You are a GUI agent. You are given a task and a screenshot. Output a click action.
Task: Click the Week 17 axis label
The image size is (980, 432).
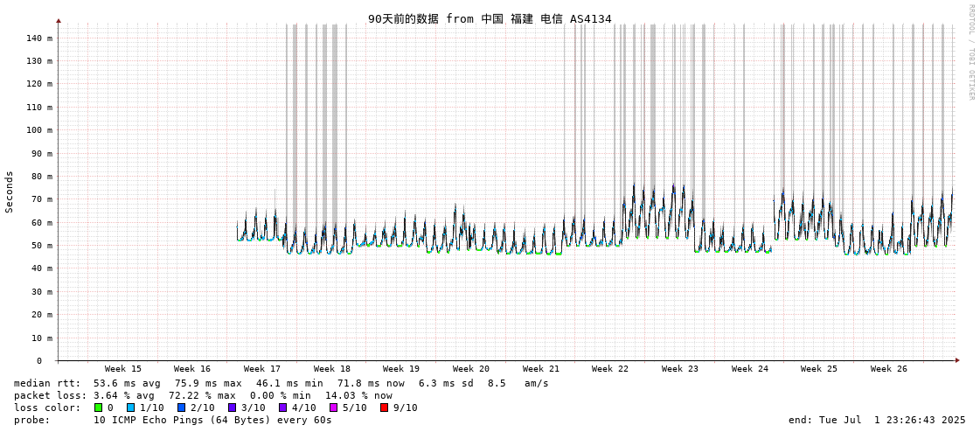262,369
